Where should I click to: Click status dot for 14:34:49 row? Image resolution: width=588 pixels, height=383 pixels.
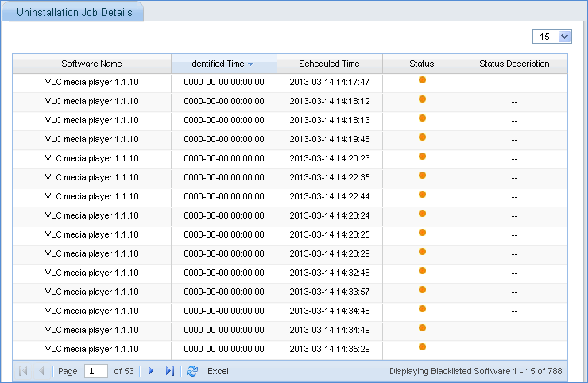(x=422, y=328)
